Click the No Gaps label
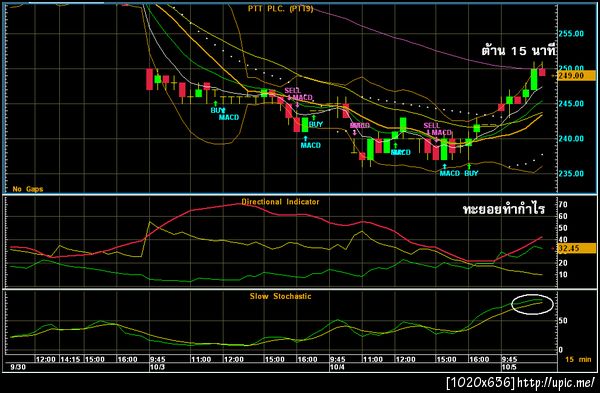The image size is (600, 393). (x=28, y=189)
